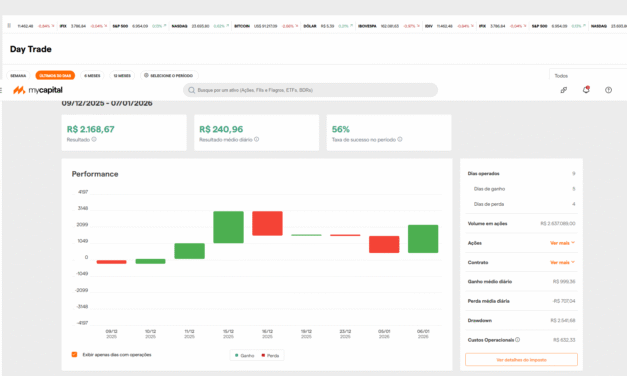
Task: Click the search magnifier icon
Action: coord(192,90)
